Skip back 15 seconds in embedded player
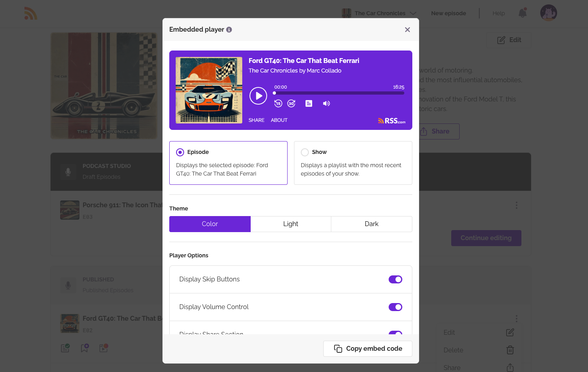 (x=278, y=103)
